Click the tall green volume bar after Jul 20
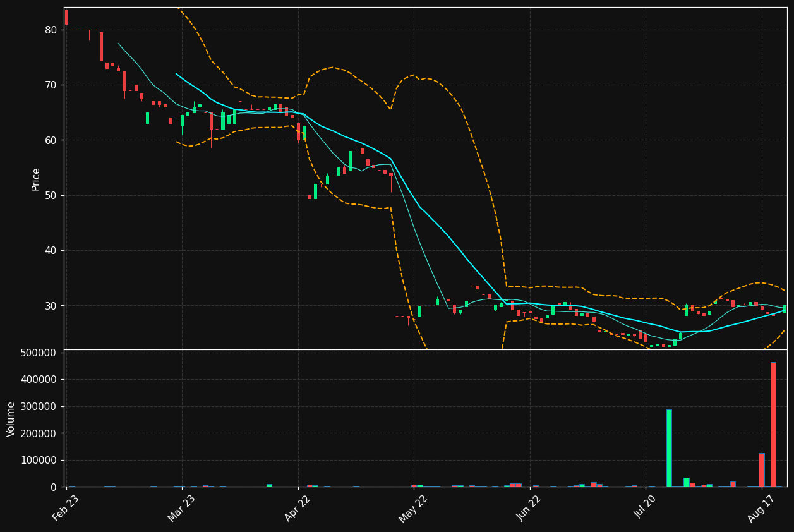The width and height of the screenshot is (794, 532). (669, 448)
